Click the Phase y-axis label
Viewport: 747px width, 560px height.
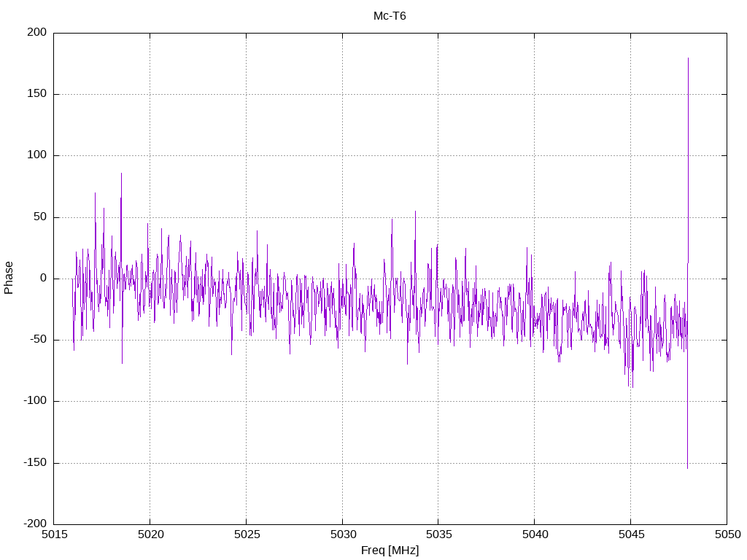(x=9, y=278)
